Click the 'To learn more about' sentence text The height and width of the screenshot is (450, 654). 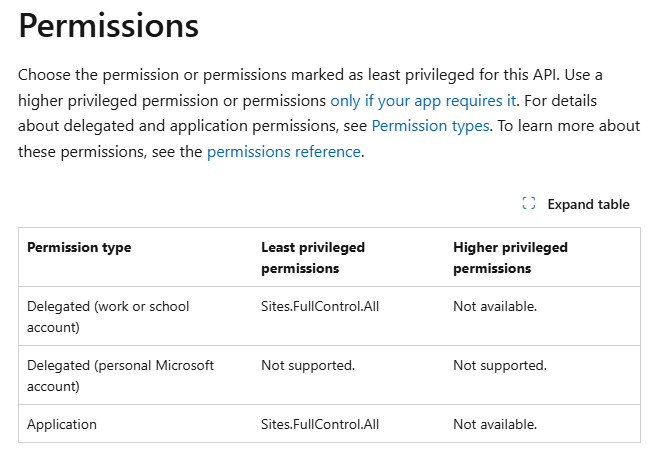[x=570, y=126]
